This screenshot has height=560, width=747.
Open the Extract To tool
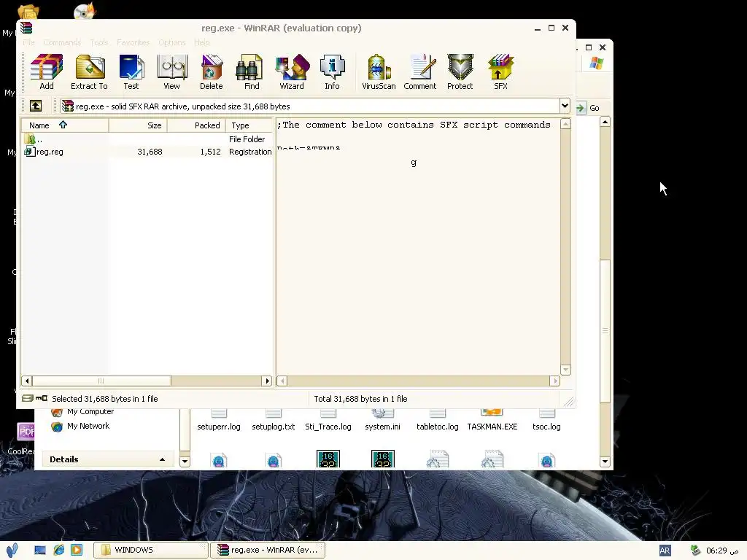tap(89, 72)
